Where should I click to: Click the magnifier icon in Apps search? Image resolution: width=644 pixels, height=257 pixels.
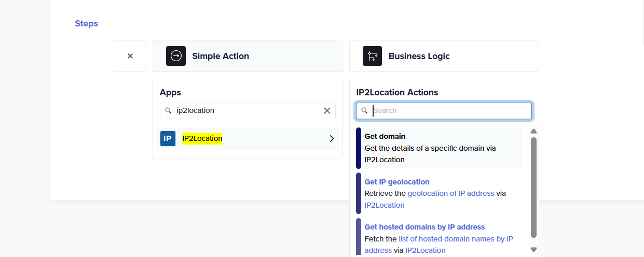pos(168,110)
